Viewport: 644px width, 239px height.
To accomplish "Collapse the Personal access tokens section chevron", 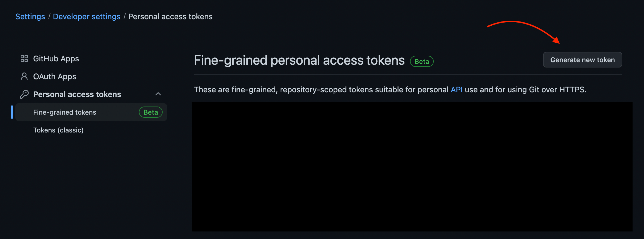I will 158,94.
